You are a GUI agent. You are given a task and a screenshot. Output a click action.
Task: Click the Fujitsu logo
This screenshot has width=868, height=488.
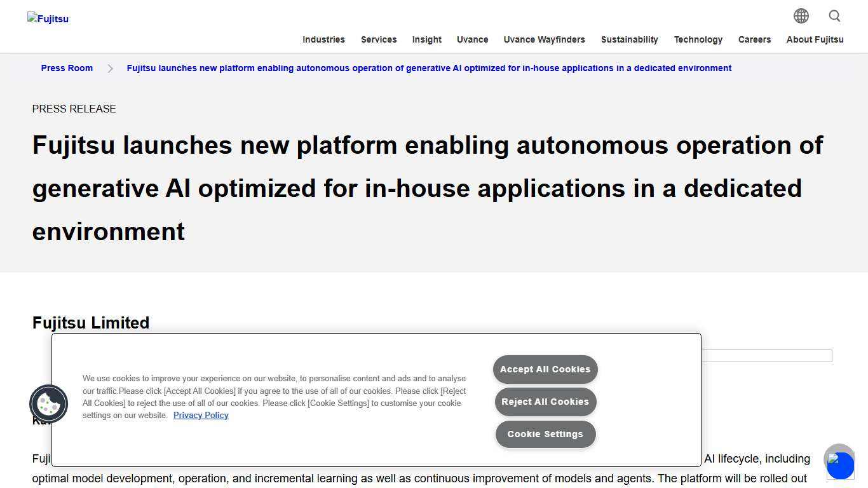48,18
